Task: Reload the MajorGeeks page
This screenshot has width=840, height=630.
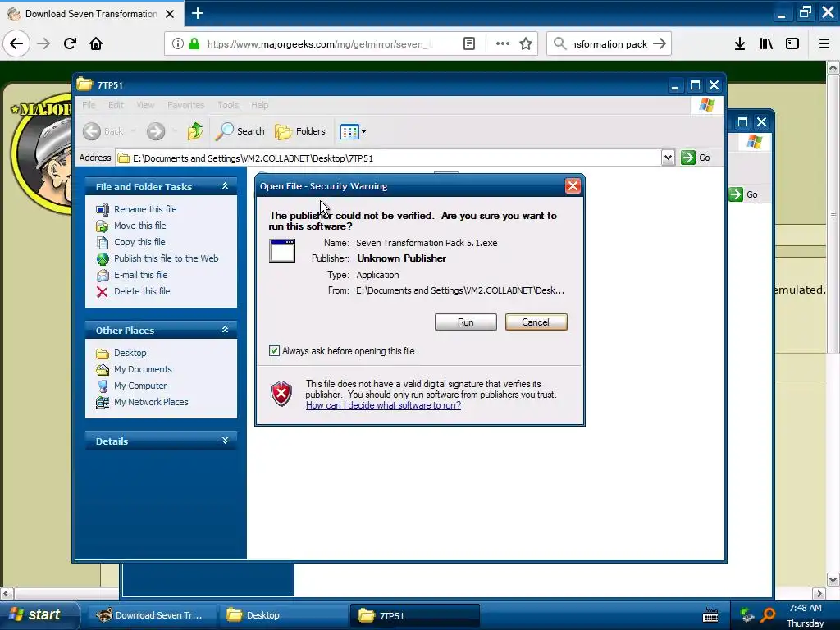Action: click(70, 43)
